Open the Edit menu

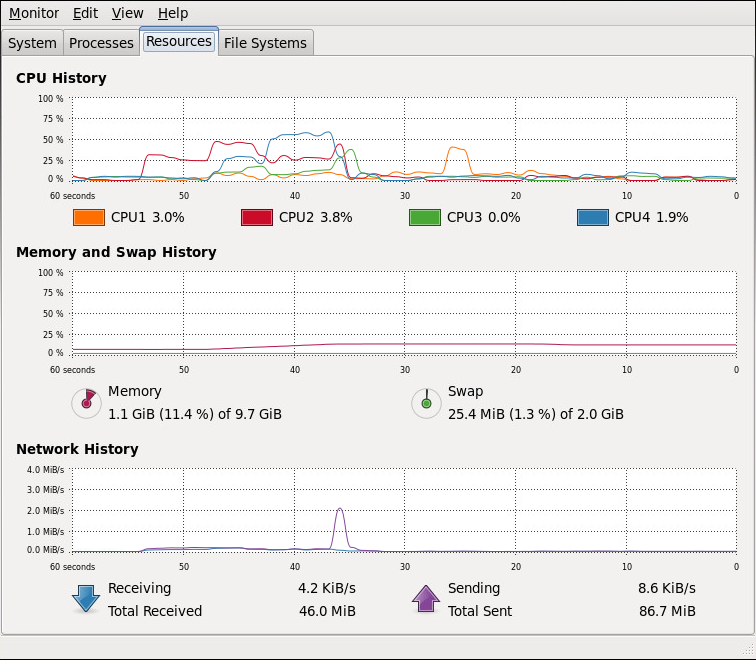click(85, 13)
